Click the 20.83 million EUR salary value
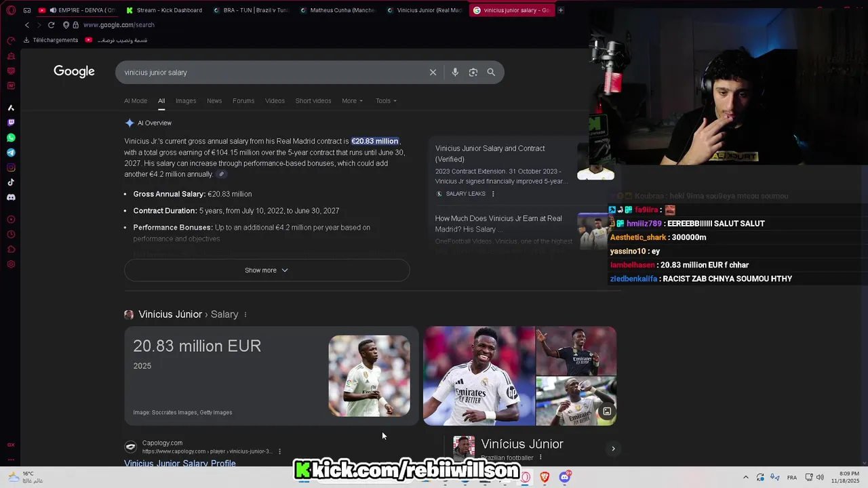Screen dimensions: 868x488 [x=197, y=346]
